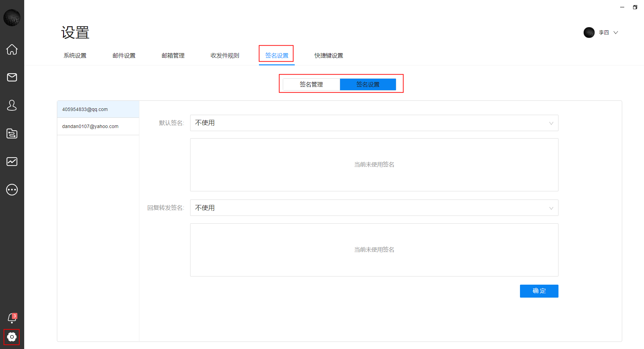Select the folder/documents icon in sidebar
Screen dimensions: 644x349
tap(12, 133)
